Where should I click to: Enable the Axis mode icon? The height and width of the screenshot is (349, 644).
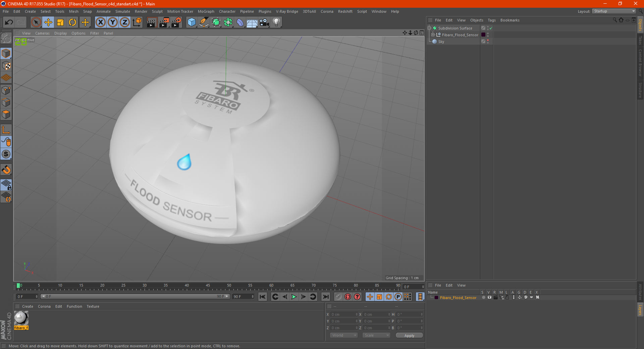click(6, 130)
